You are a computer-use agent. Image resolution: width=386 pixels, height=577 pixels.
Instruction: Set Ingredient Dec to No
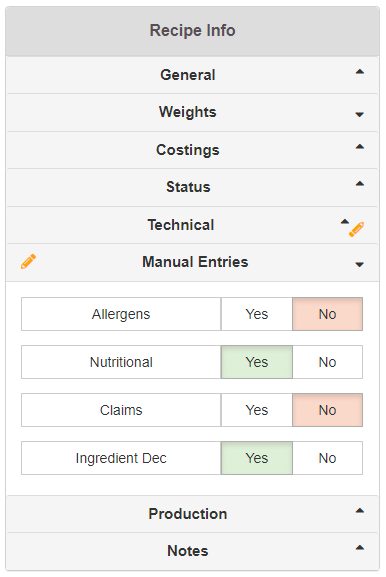pyautogui.click(x=327, y=458)
